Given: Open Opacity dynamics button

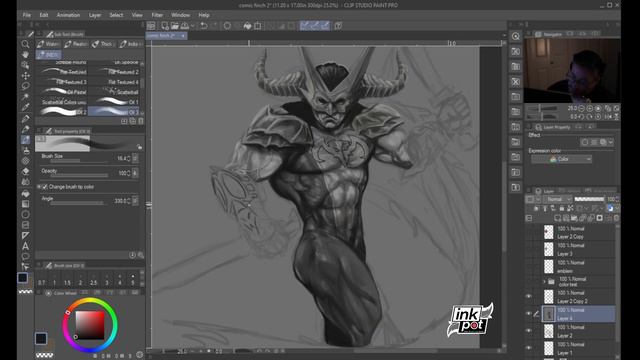Looking at the screenshot, I should pyautogui.click(x=135, y=173).
